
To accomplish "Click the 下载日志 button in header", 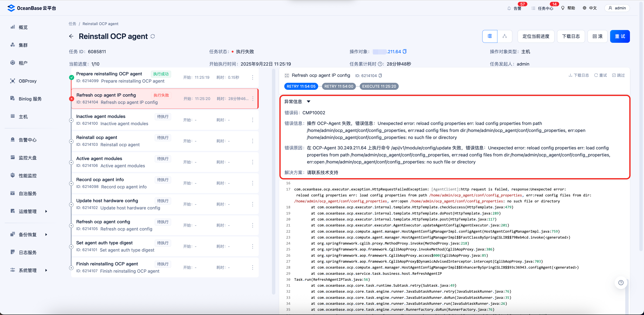I will 571,36.
